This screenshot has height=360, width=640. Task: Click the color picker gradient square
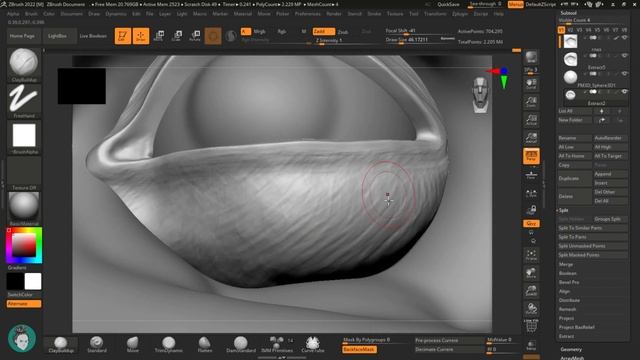(24, 245)
